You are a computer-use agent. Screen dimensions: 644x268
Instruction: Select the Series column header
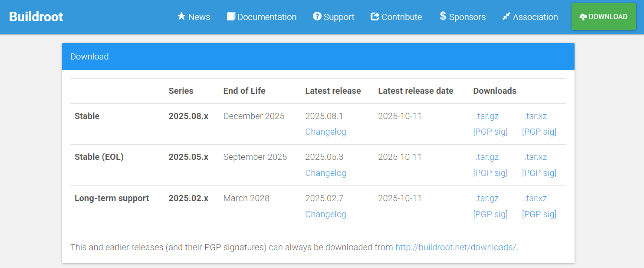point(181,91)
